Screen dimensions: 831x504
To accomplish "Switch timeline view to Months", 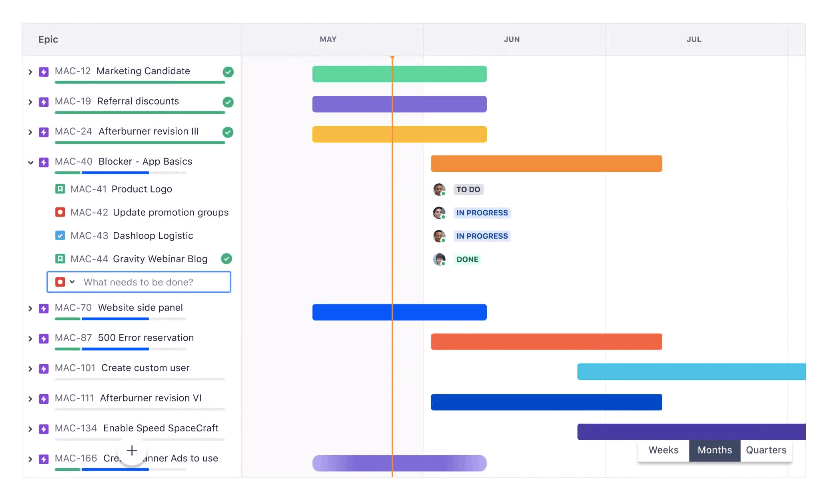I will pyautogui.click(x=714, y=450).
